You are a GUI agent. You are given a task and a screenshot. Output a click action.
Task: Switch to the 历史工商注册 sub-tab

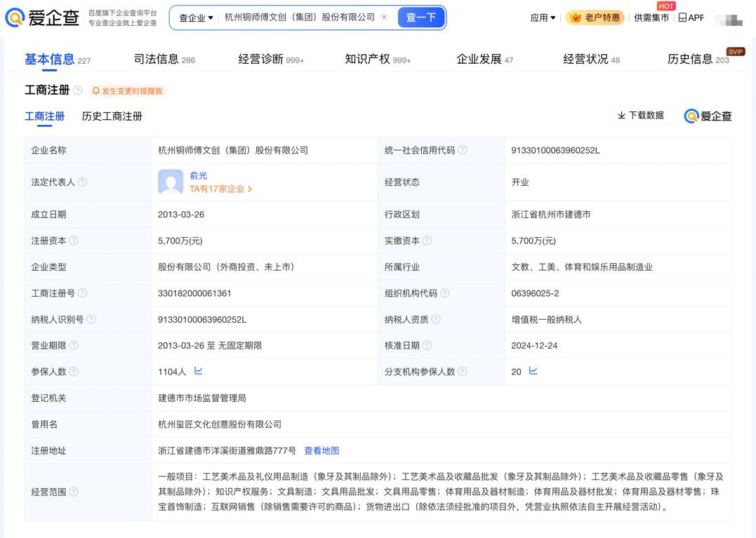tap(112, 116)
